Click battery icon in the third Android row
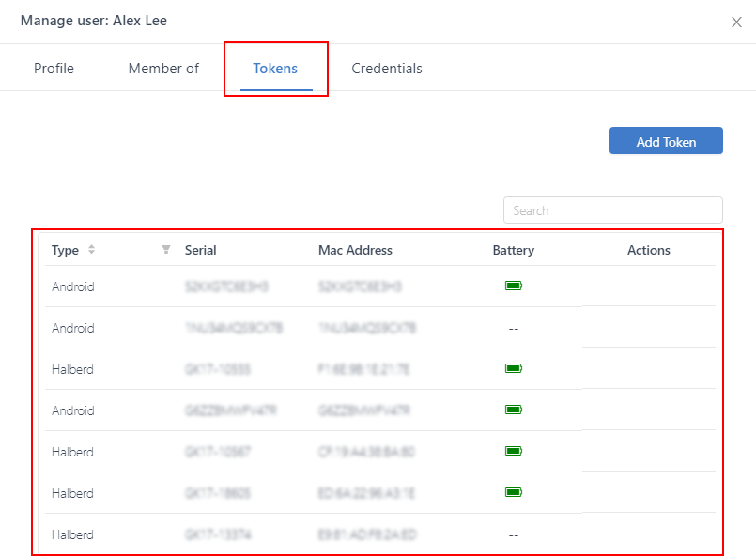This screenshot has height=557, width=756. [x=513, y=410]
